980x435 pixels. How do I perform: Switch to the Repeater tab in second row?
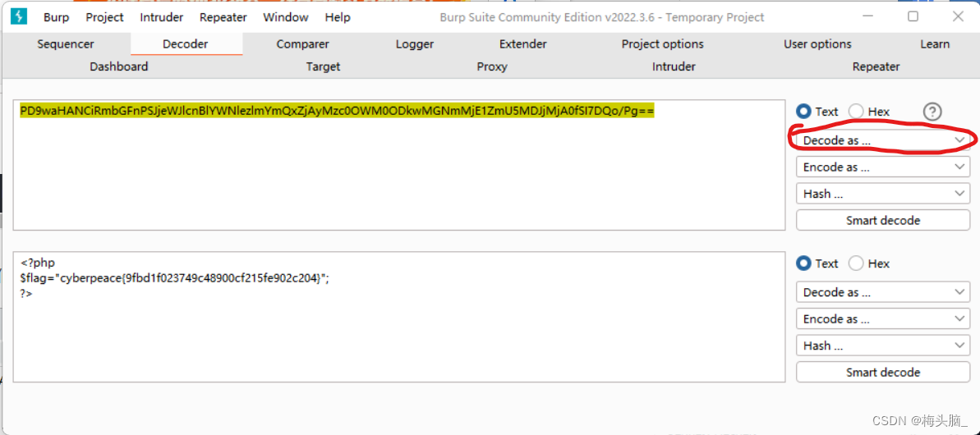click(876, 66)
